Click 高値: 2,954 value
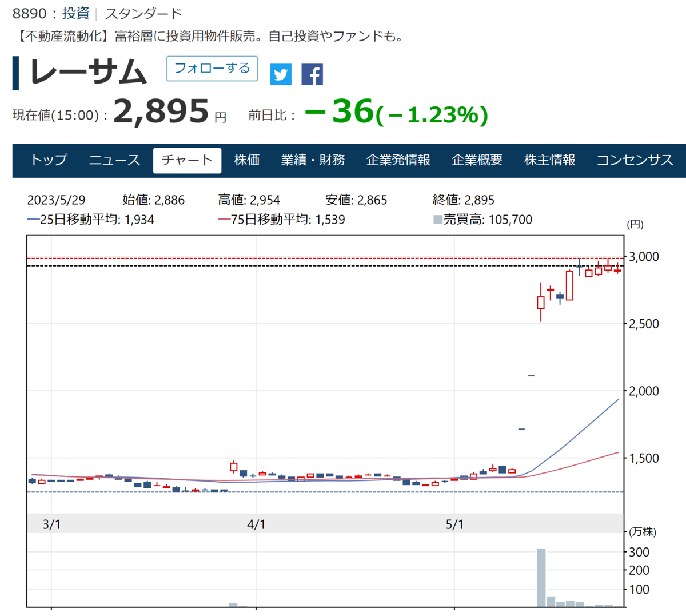Image resolution: width=686 pixels, height=616 pixels. pos(249,200)
